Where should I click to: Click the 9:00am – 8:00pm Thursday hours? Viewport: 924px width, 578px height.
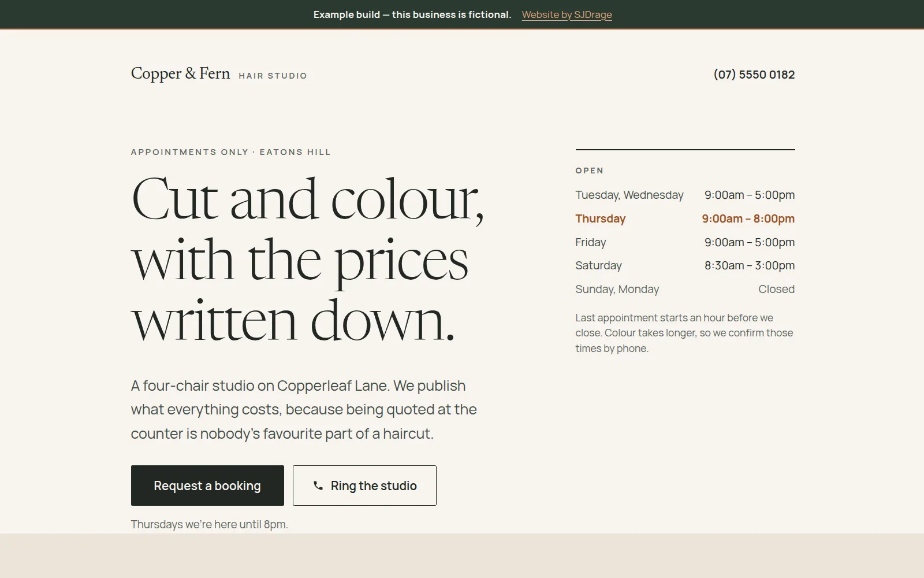point(748,218)
